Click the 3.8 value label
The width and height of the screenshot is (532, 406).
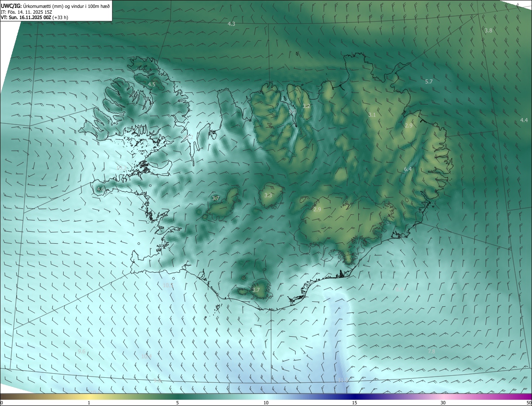point(488,31)
